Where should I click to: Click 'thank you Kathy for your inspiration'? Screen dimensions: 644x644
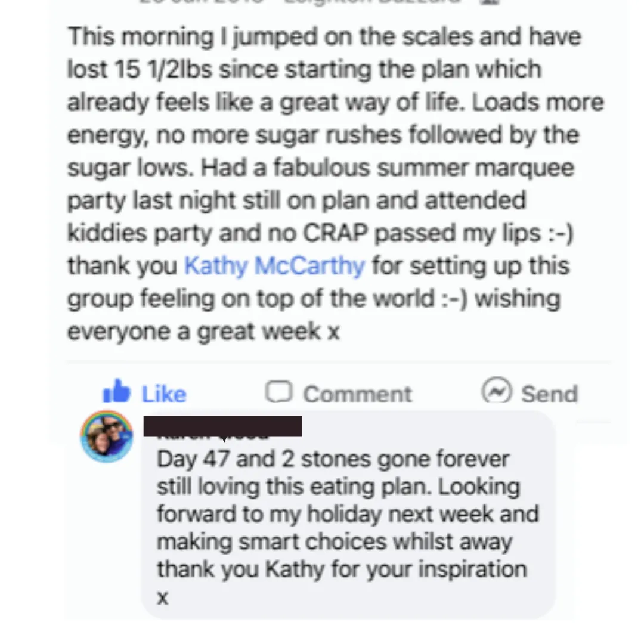click(x=342, y=569)
